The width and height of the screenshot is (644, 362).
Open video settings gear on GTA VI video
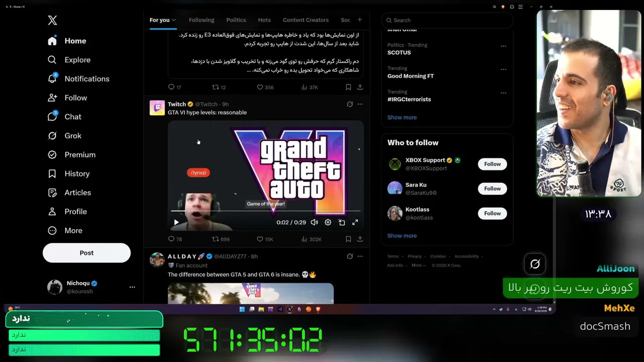tap(328, 222)
